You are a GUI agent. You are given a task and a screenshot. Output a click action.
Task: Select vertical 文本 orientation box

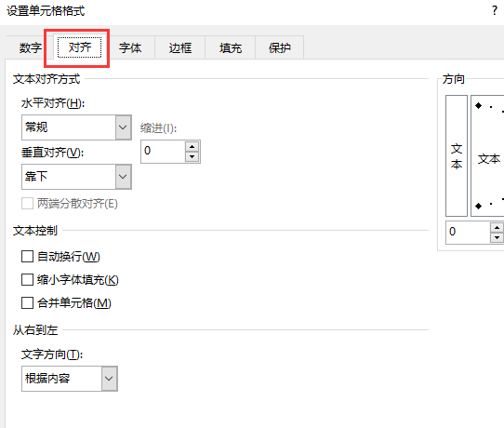[x=457, y=155]
